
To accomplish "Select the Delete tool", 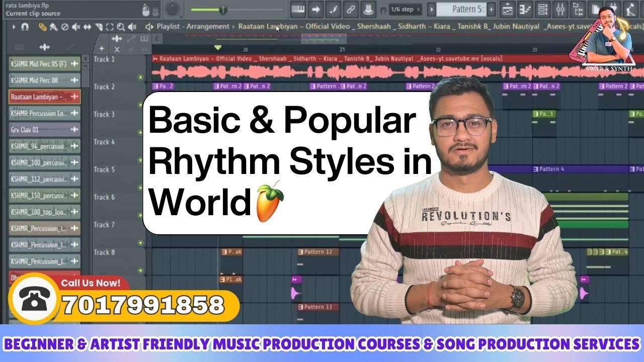I will (x=65, y=27).
